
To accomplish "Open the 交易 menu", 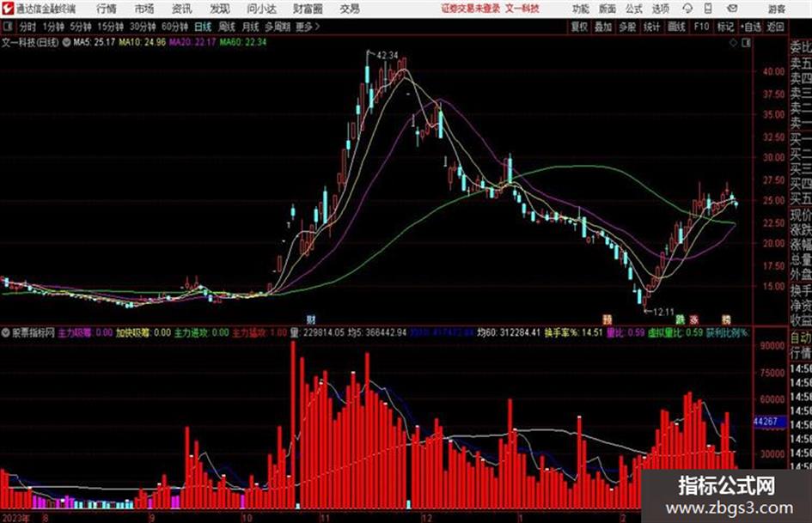I will (x=350, y=9).
